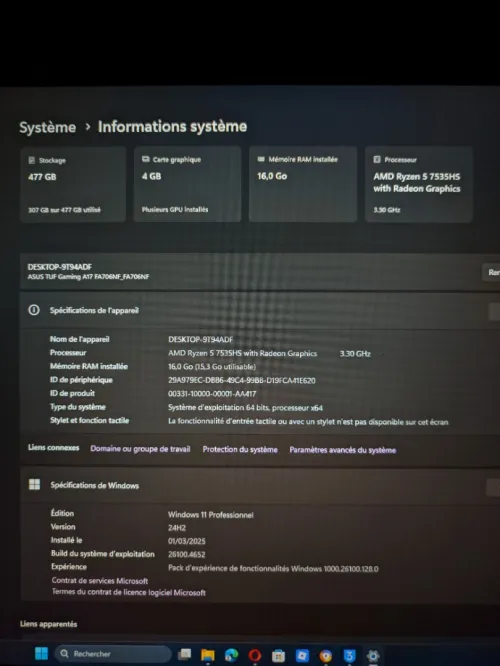The image size is (500, 666).
Task: Click the DESKTOP-9T94ADF header name
Action: point(59,267)
